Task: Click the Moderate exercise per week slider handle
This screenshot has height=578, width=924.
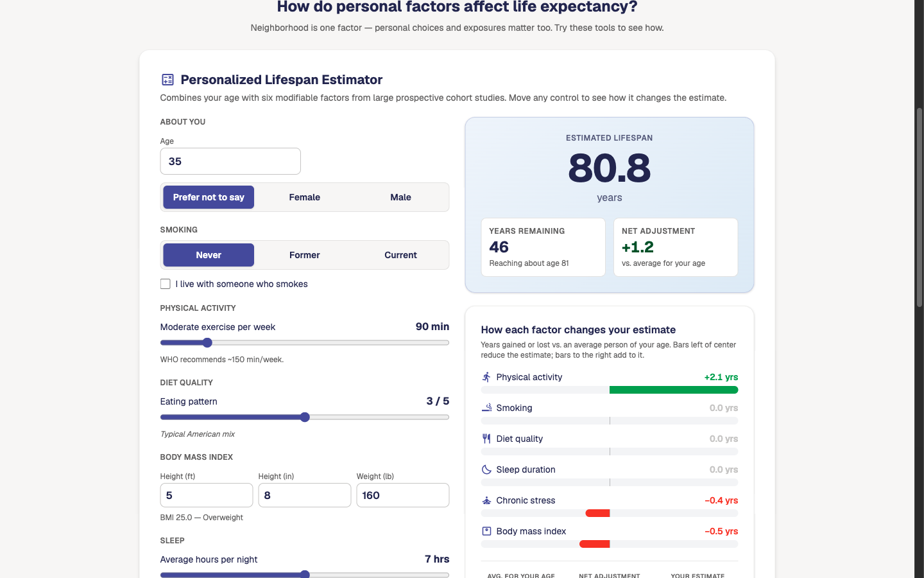Action: click(207, 343)
